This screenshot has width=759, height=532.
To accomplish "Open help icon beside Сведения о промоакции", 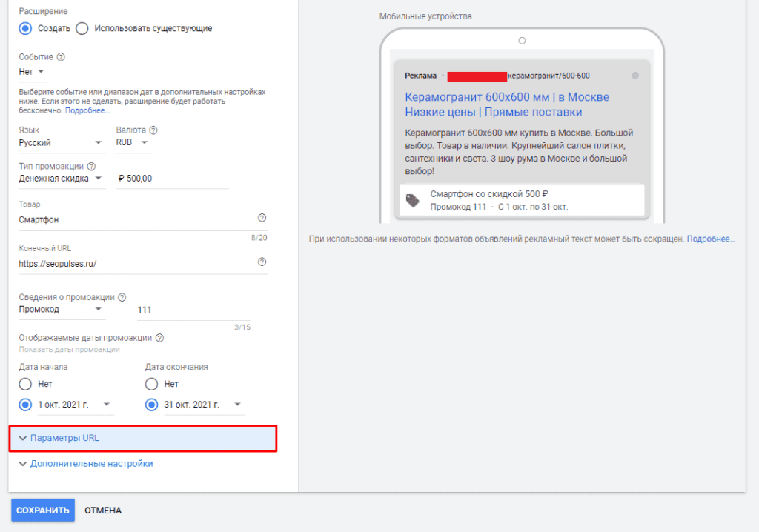I will tap(122, 297).
